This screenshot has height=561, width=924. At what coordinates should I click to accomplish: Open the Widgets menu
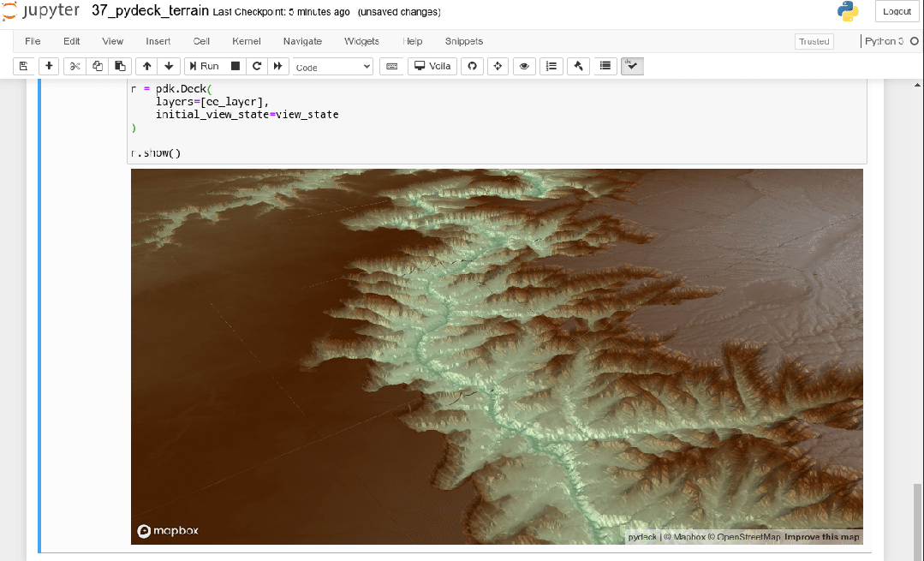click(x=361, y=41)
